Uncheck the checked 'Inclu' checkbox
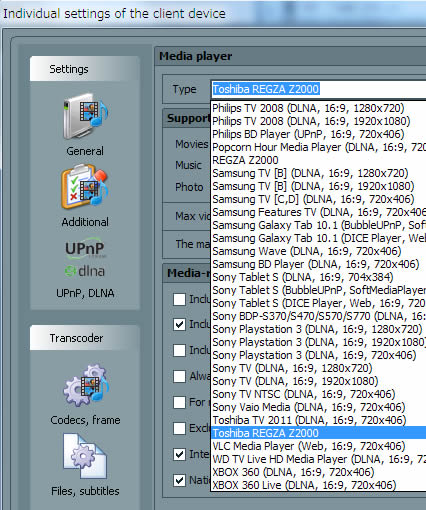Viewport: 426px width, 510px height. click(179, 324)
